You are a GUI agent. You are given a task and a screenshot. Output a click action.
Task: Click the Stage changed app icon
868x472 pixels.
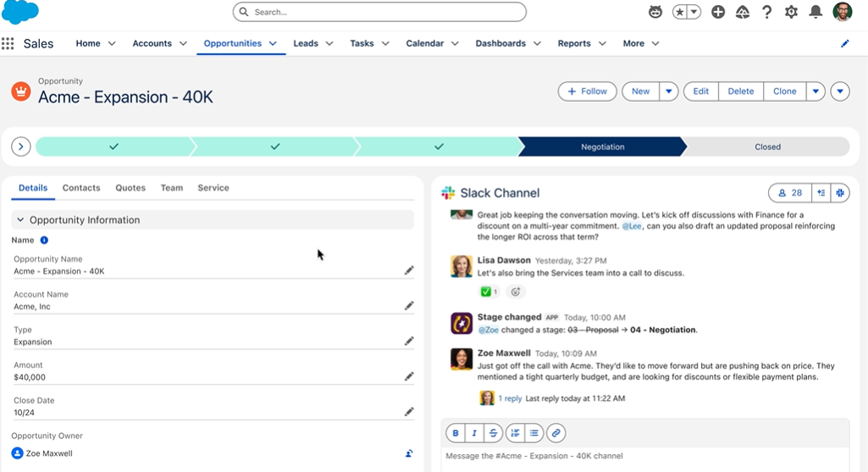pos(462,323)
